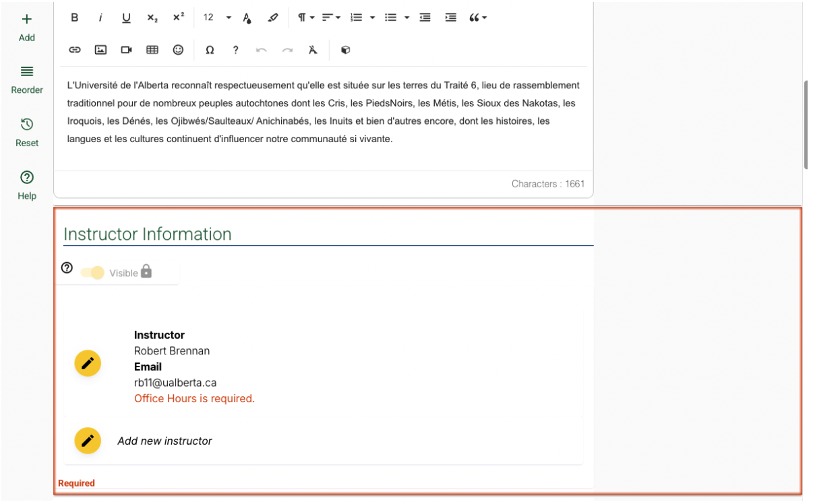The height and width of the screenshot is (504, 813).
Task: Click the Insert Video icon
Action: (x=126, y=50)
